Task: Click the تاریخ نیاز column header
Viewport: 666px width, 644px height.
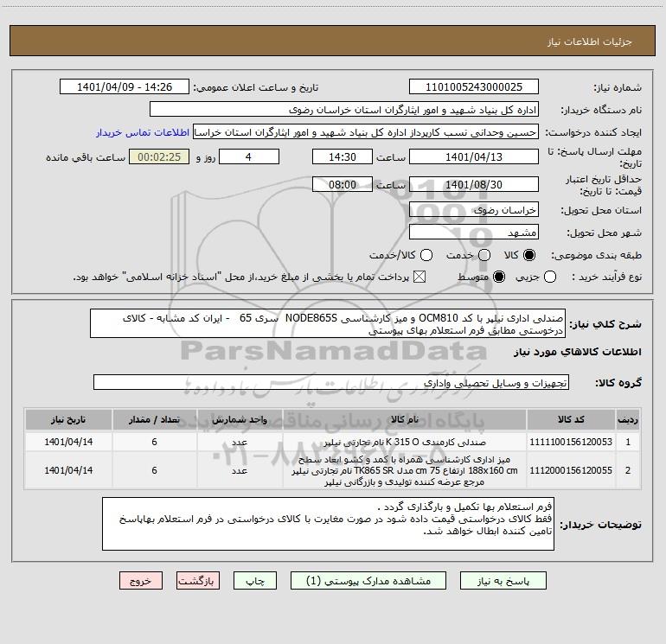Action: [x=68, y=419]
